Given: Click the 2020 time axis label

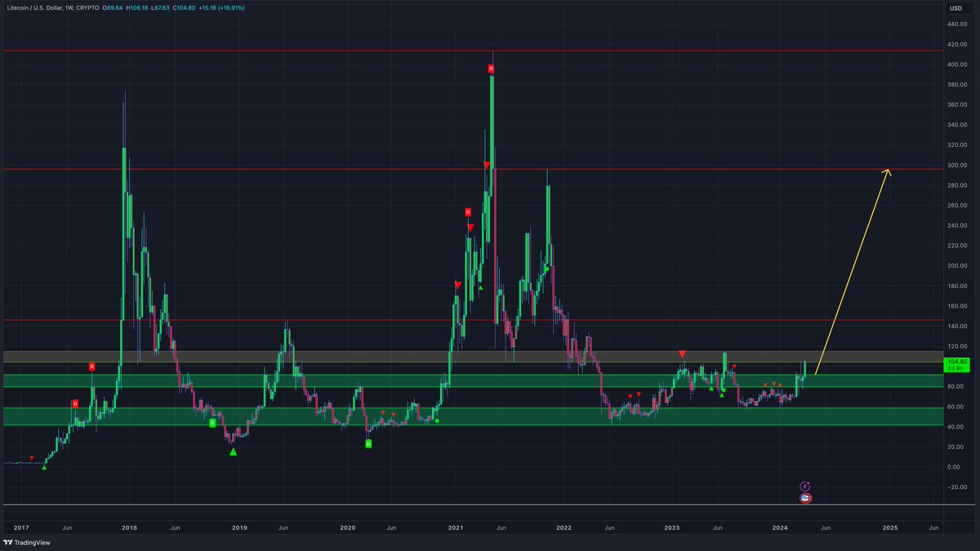Looking at the screenshot, I should pos(347,528).
